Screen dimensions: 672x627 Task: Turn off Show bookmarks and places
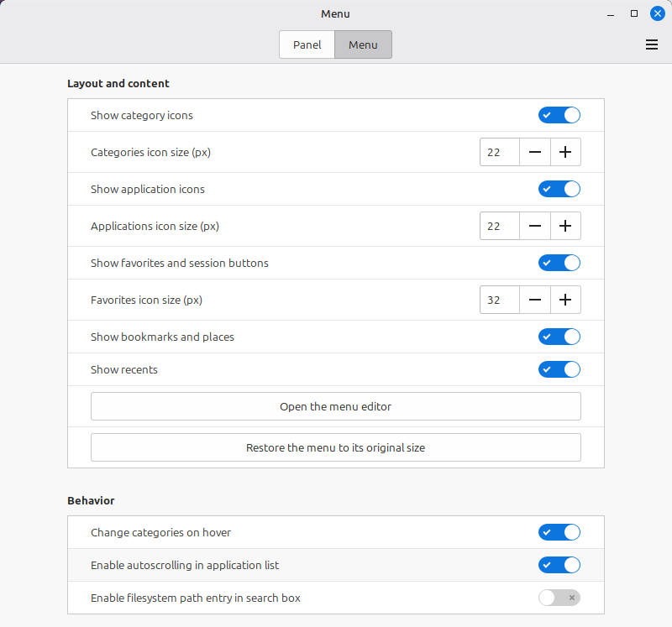559,337
